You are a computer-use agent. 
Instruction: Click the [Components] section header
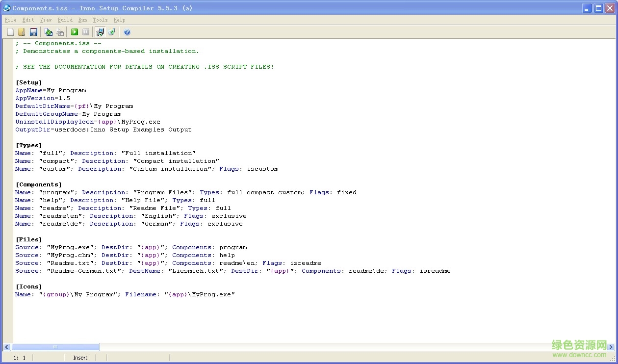click(39, 184)
